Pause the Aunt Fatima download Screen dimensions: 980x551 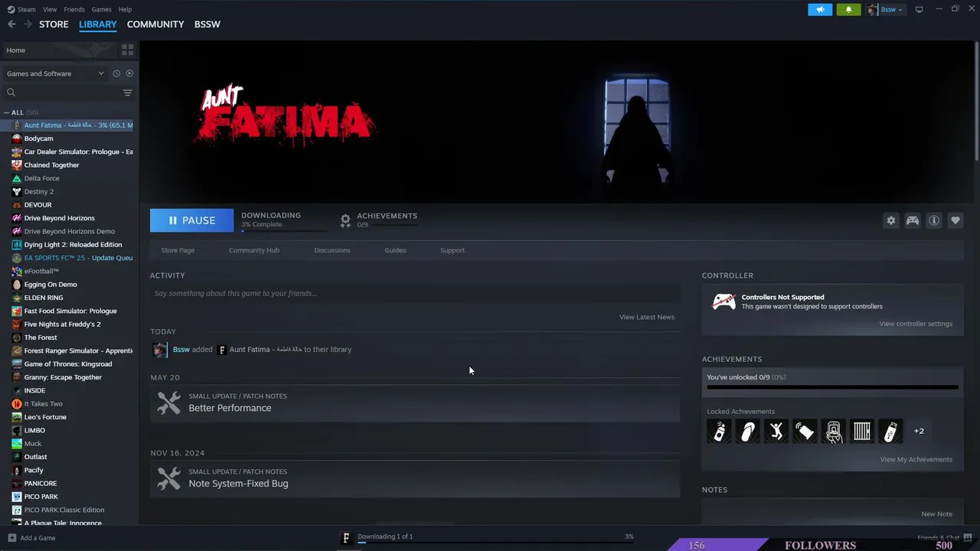pyautogui.click(x=191, y=220)
